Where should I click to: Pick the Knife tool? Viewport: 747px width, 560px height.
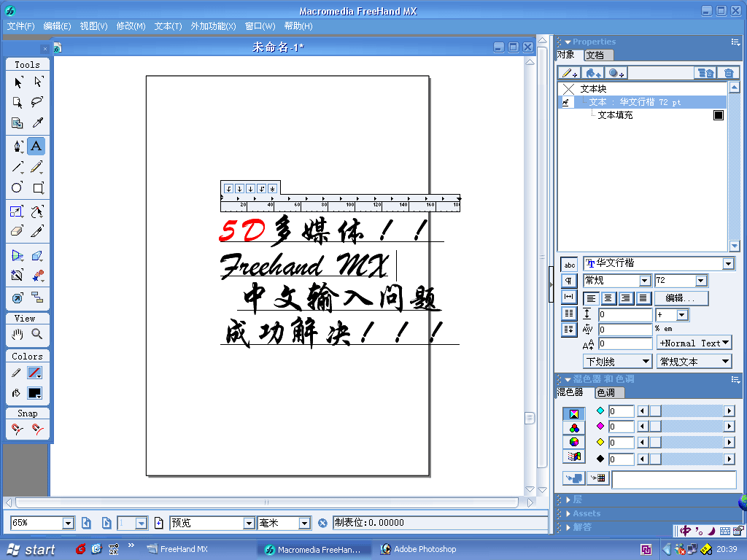37,231
